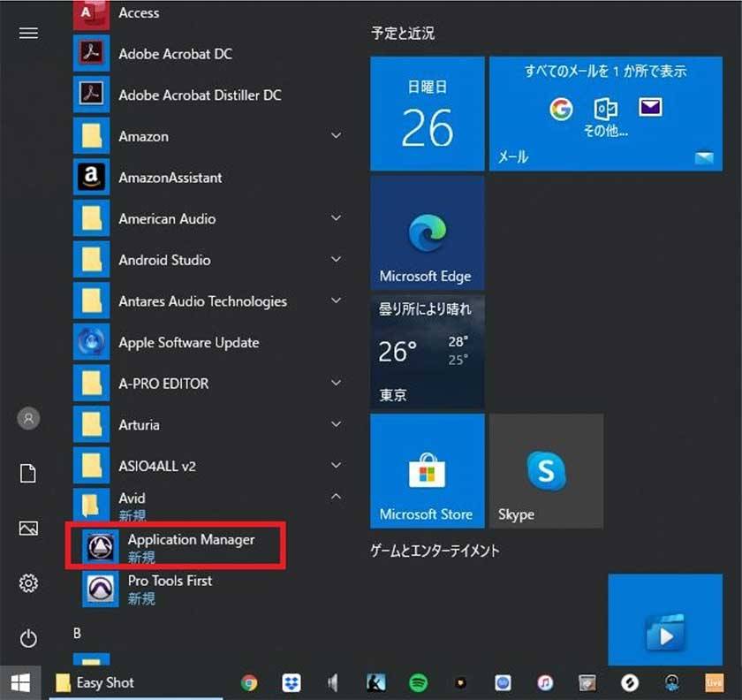Launch Skype from its tile
742x700 pixels.
pos(546,471)
